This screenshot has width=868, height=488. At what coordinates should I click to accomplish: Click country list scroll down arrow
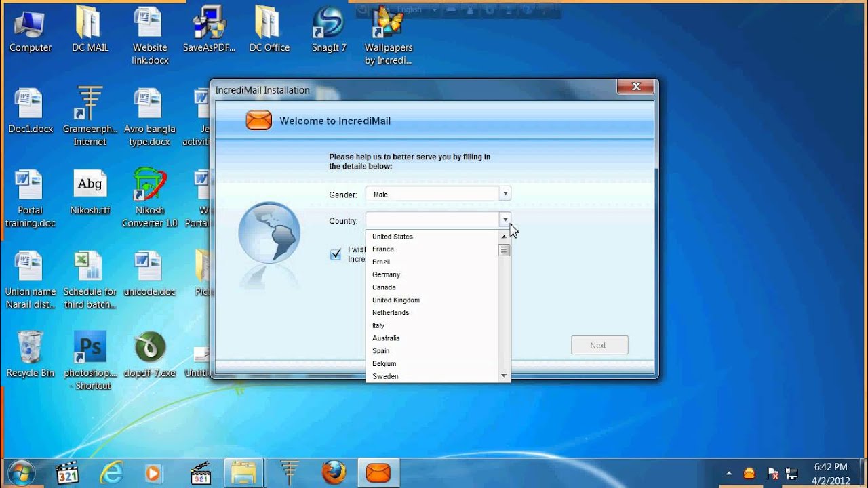(x=504, y=375)
